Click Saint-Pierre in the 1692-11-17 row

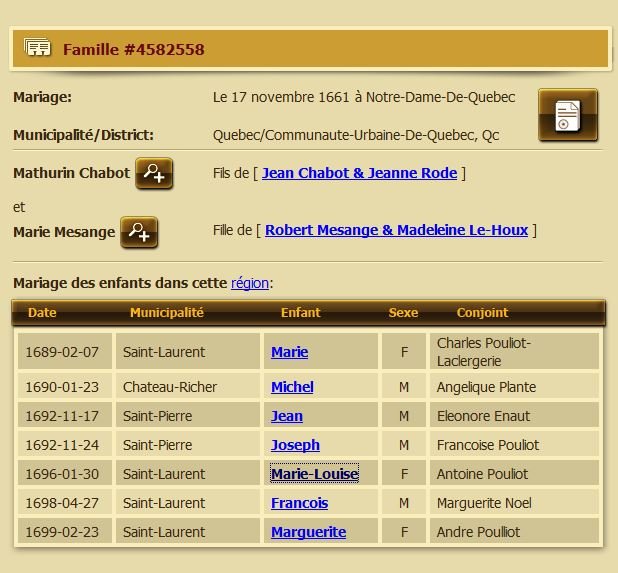pyautogui.click(x=188, y=415)
